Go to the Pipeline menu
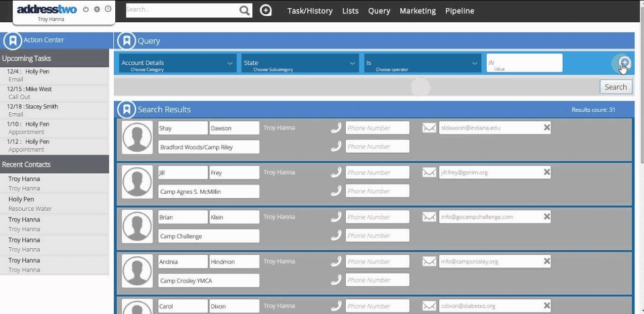 point(459,11)
